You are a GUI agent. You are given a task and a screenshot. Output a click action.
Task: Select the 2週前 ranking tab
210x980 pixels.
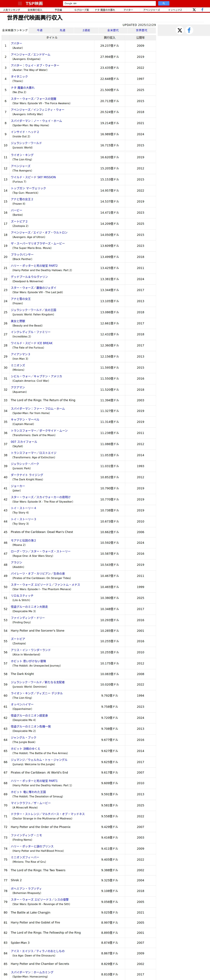point(87,30)
